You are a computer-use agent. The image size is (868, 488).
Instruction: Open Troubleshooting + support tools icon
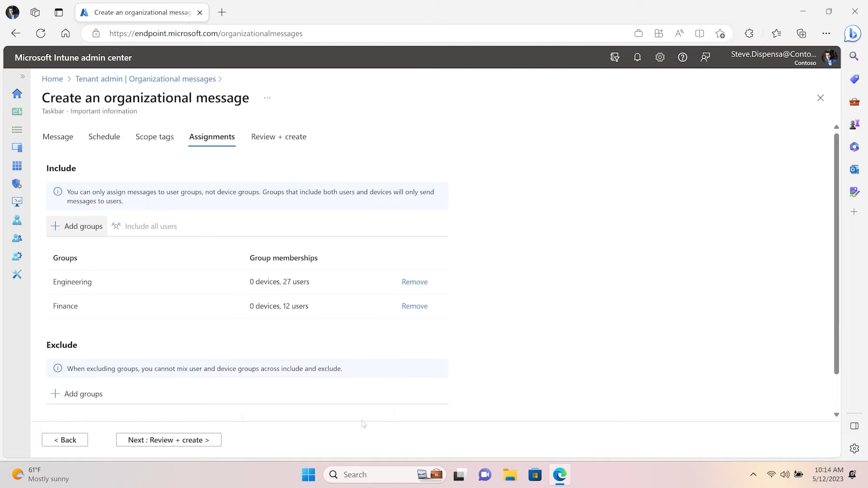point(17,274)
